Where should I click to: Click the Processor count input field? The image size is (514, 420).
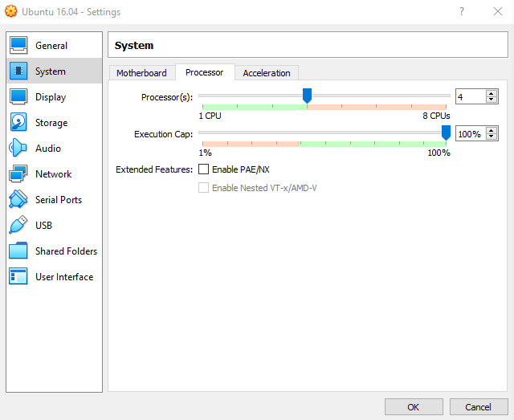(x=471, y=96)
